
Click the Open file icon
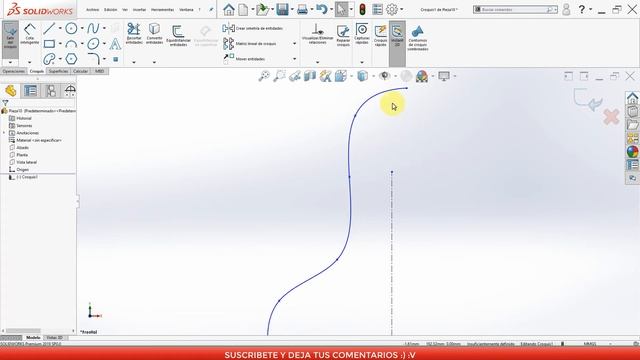click(x=262, y=9)
